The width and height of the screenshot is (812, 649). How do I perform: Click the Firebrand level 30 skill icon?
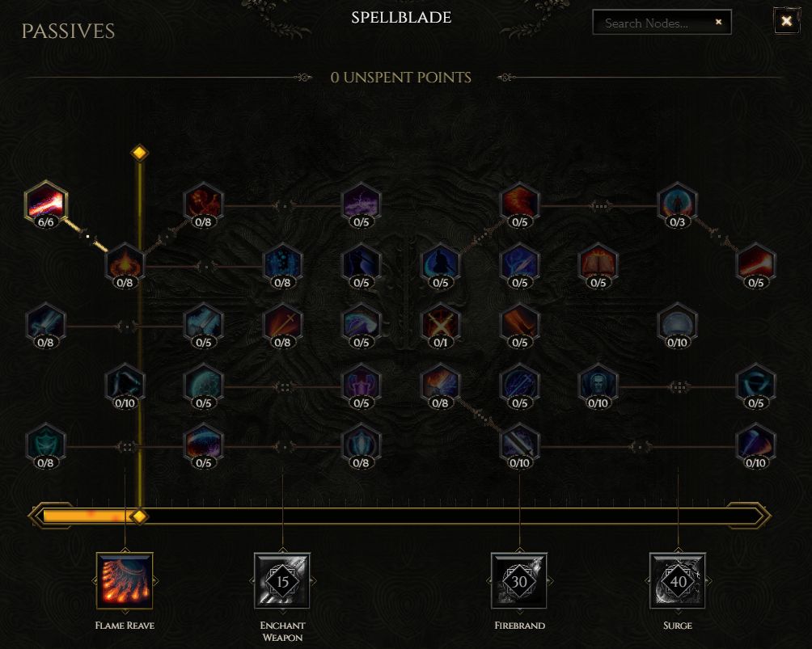pyautogui.click(x=519, y=581)
